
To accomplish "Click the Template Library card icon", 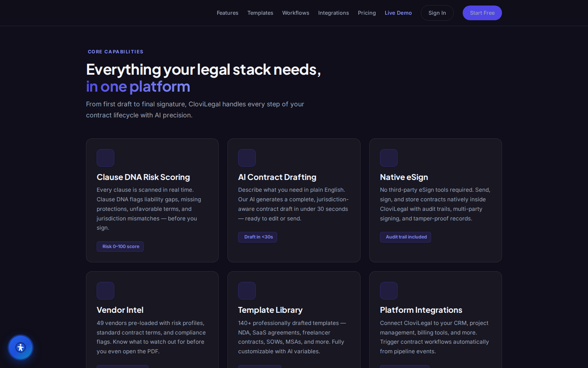I will pos(247,291).
